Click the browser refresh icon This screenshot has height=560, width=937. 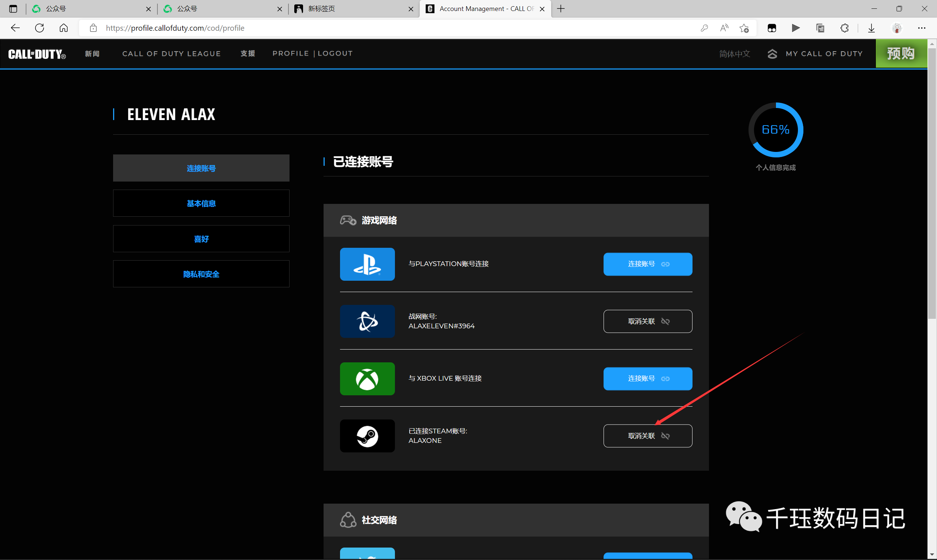pyautogui.click(x=40, y=28)
